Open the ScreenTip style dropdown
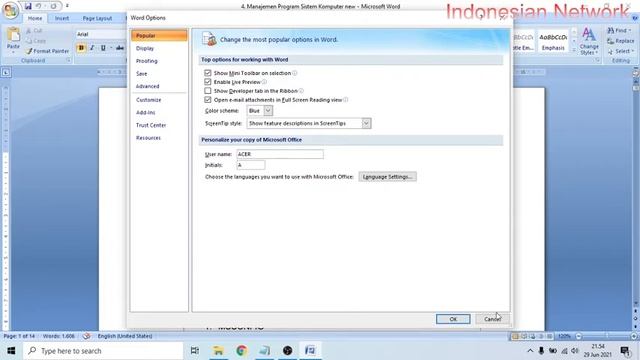This screenshot has height=360, width=640. [366, 123]
